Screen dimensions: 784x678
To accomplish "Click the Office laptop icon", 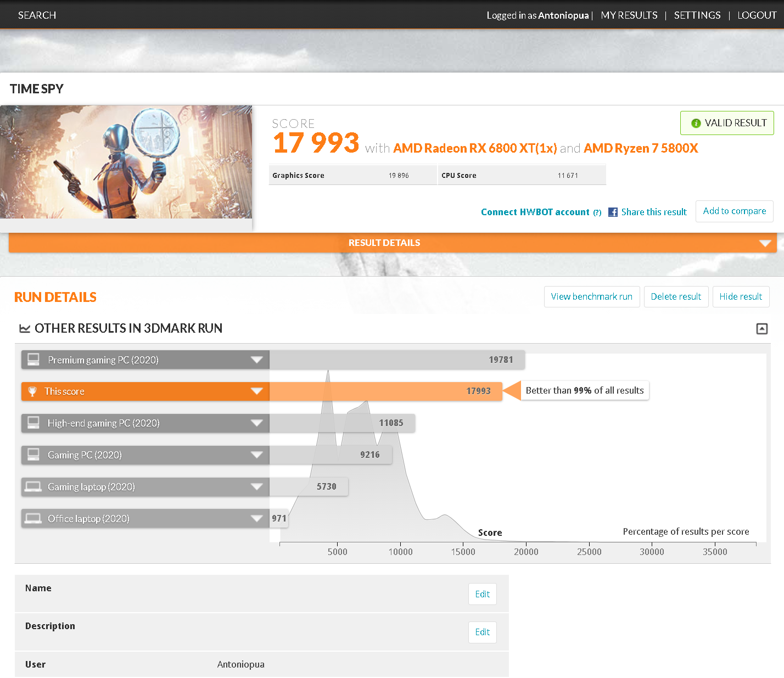I will click(33, 518).
